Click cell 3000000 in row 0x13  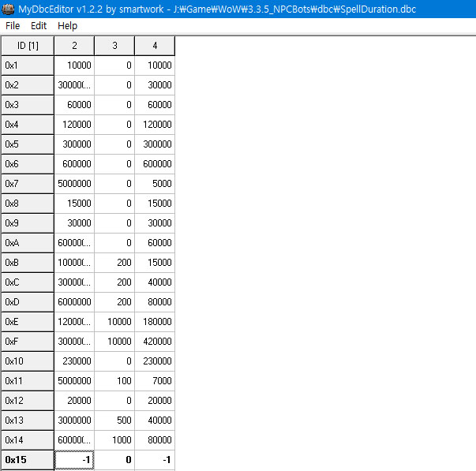[74, 421]
